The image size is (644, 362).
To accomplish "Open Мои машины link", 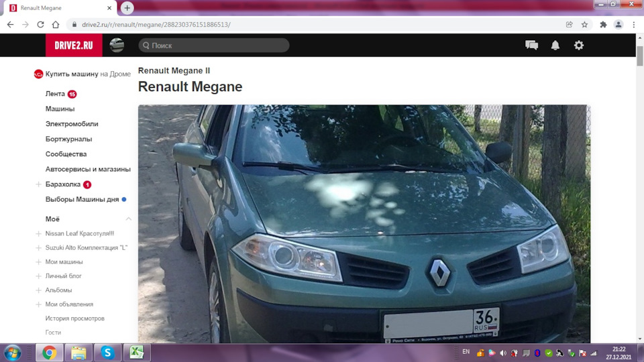I will click(64, 262).
